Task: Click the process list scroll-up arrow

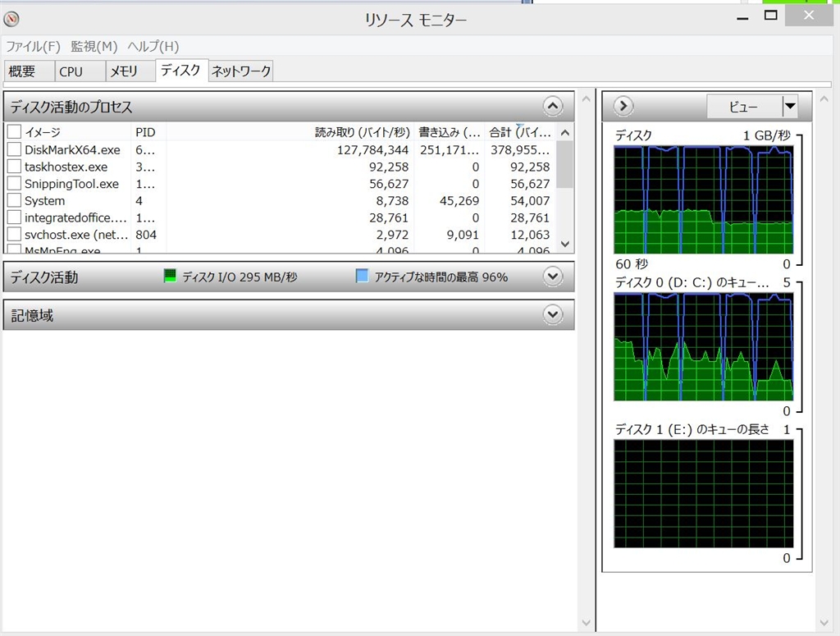Action: pyautogui.click(x=565, y=132)
